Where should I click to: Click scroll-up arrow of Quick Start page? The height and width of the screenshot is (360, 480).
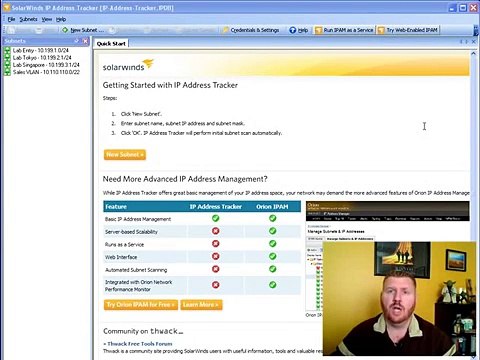(473, 53)
